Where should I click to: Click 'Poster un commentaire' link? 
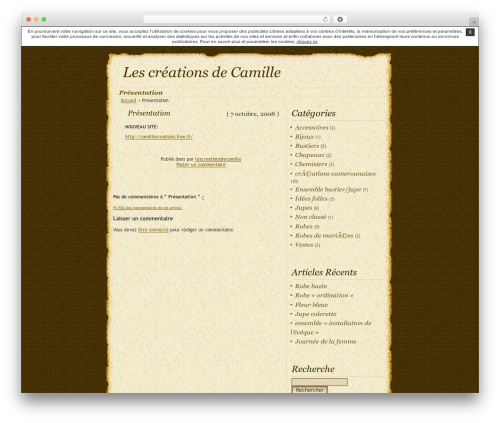pyautogui.click(x=201, y=165)
